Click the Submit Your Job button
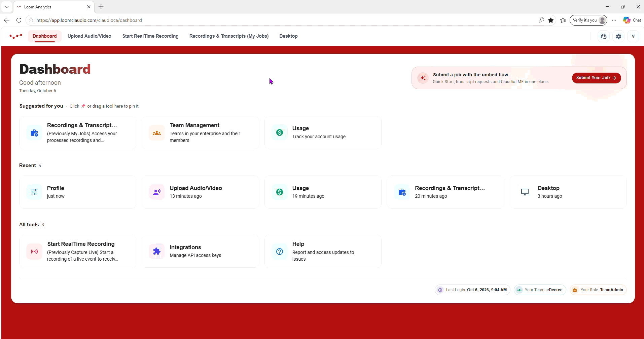The image size is (644, 339). (x=596, y=78)
